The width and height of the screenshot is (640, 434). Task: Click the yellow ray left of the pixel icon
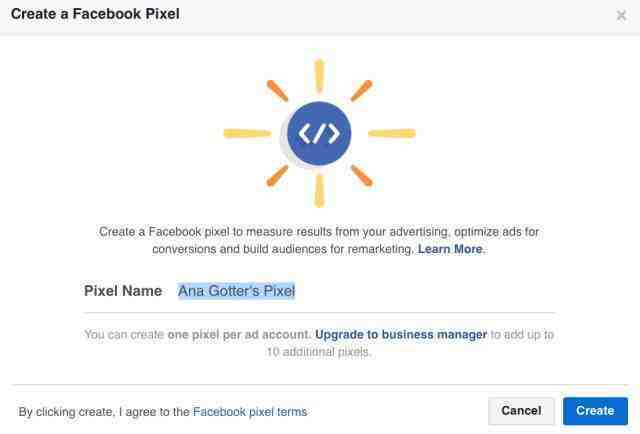[x=247, y=133]
